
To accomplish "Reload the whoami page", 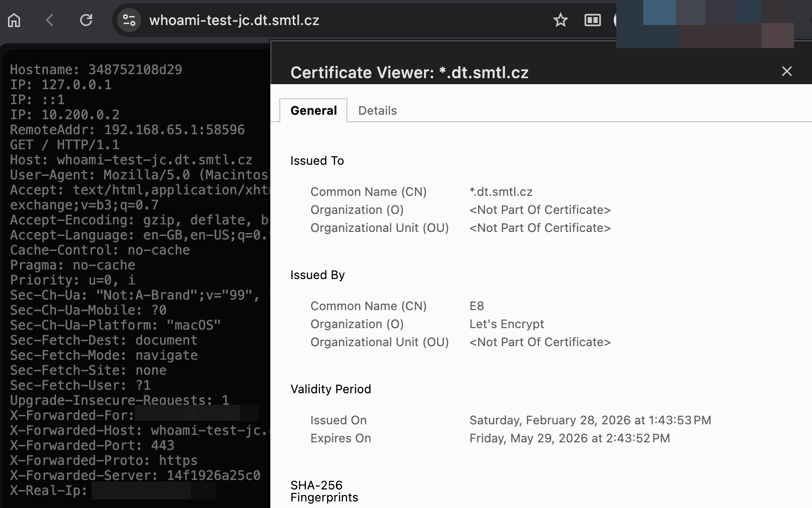I will [x=86, y=20].
